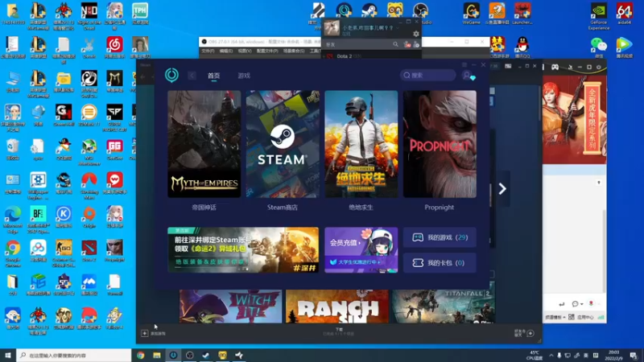Open the 命运2 Steam binding promo banner
The image size is (644, 362).
pyautogui.click(x=243, y=250)
